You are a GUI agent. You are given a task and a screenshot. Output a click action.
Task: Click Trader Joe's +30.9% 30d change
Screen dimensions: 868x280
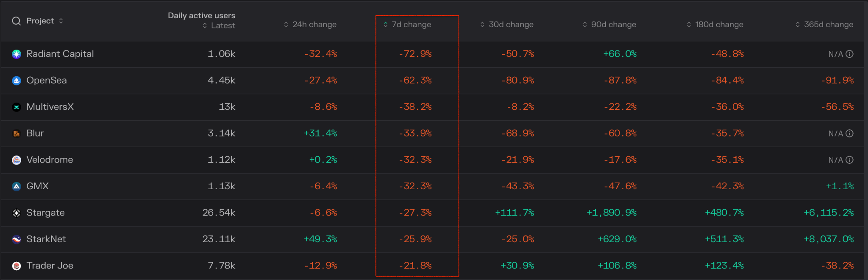coord(517,266)
